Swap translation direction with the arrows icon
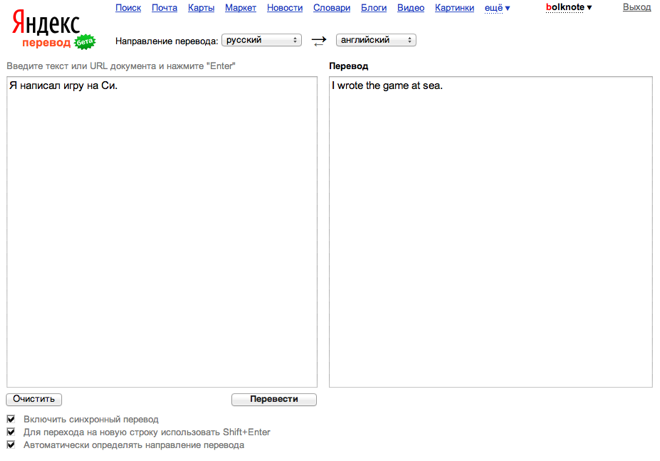Viewport: 660px width, 461px height. (x=319, y=41)
